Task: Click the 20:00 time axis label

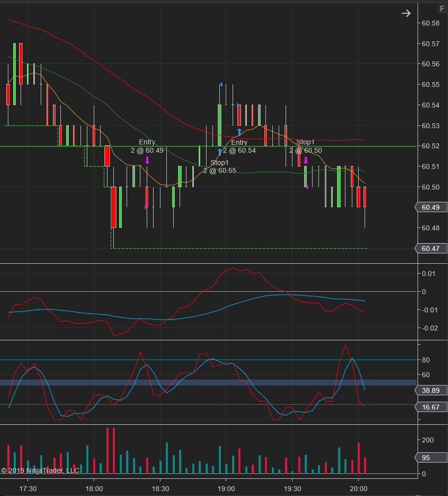Action: [359, 489]
